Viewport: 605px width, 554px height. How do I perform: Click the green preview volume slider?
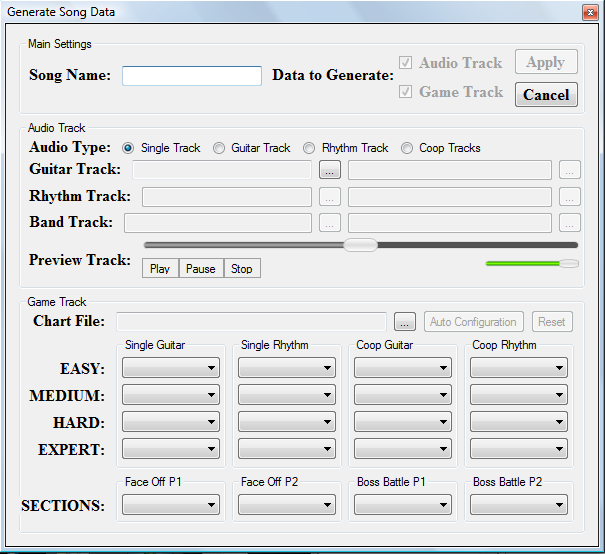(x=532, y=263)
